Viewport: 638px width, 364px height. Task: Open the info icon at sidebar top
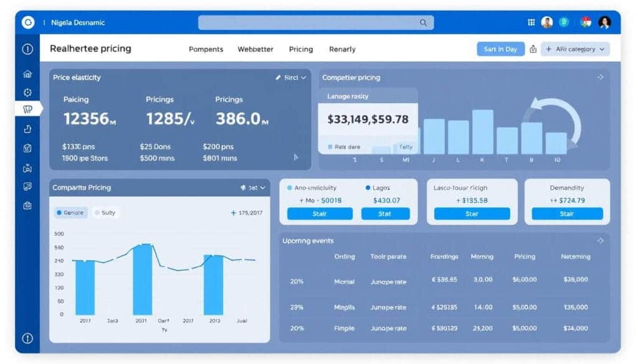(x=27, y=49)
